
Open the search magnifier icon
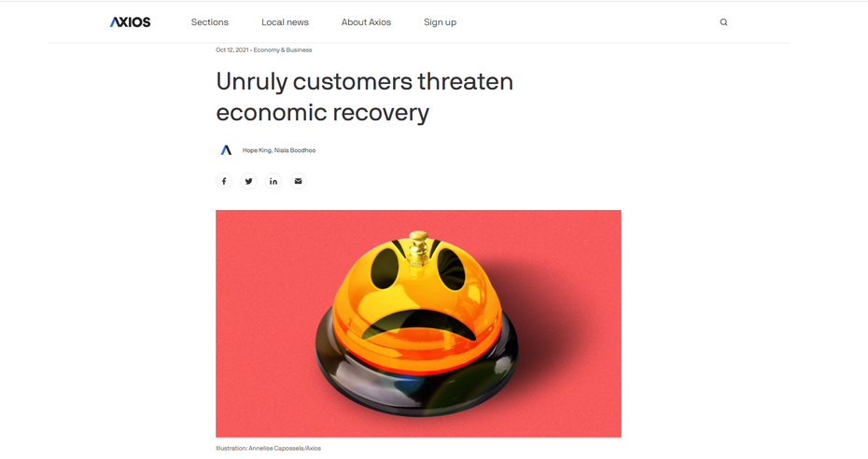click(x=723, y=22)
